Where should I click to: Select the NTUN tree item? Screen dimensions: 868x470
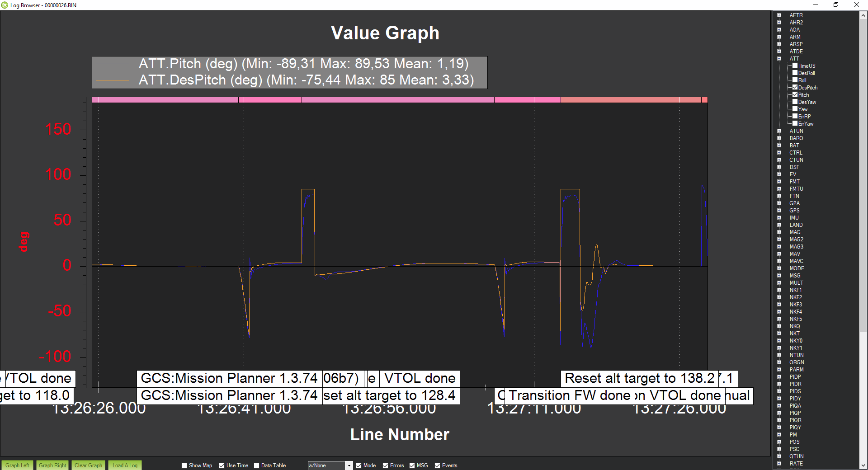click(x=797, y=355)
